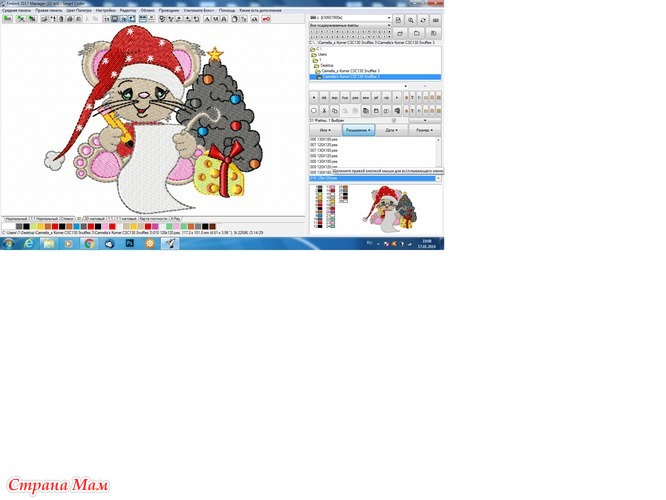Select the highlighted 010 120x120.pes file
Viewport: 666px width, 500px height.
(373, 178)
